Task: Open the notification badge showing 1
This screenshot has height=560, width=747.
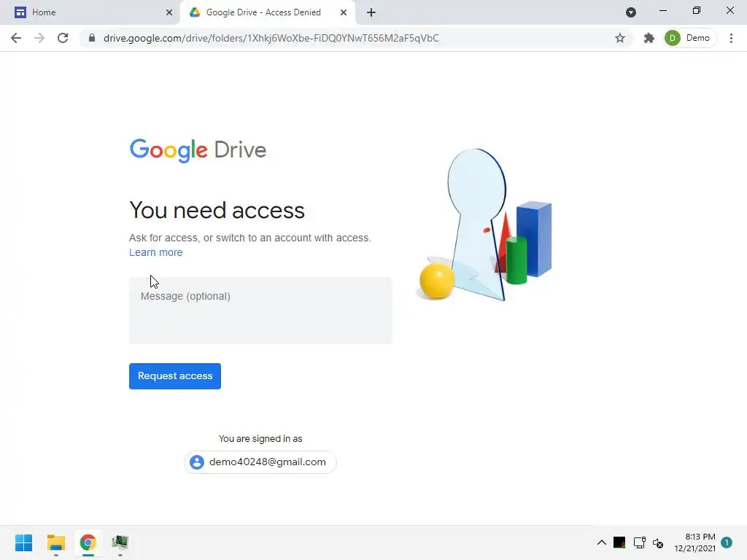Action: [x=727, y=542]
